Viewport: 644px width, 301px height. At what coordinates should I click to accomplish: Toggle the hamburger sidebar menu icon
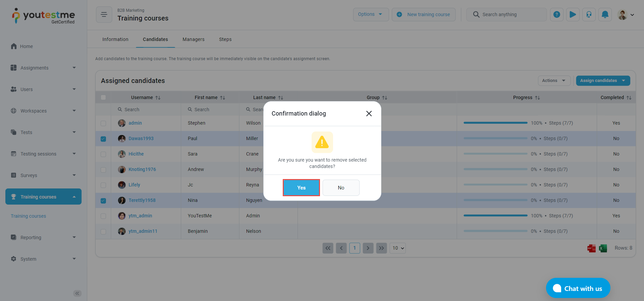(x=104, y=14)
